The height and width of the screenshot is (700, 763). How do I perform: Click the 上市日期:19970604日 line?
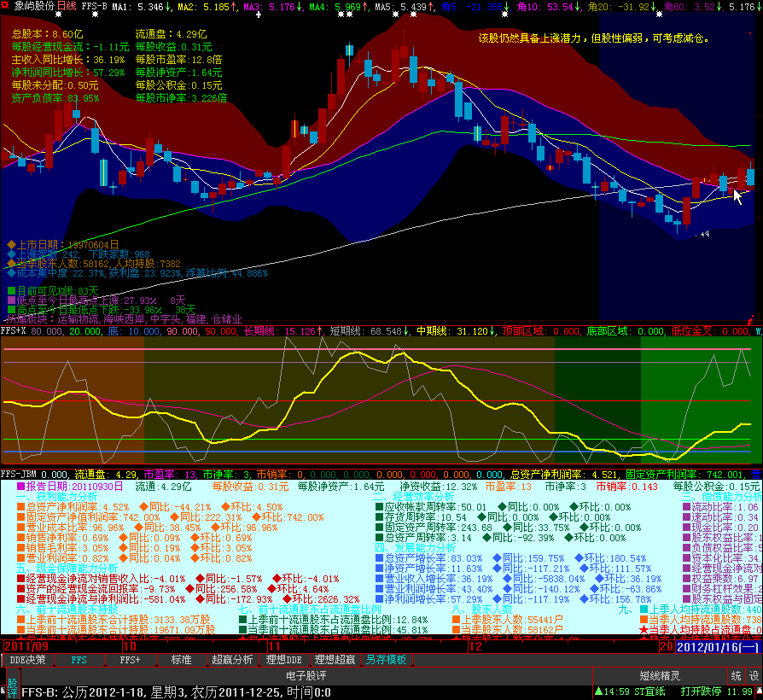tap(63, 244)
